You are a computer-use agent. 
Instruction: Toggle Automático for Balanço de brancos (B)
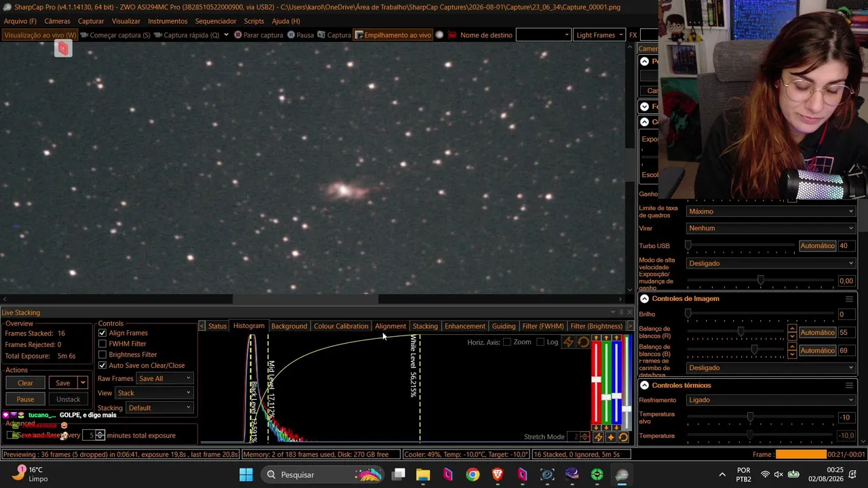coord(817,350)
